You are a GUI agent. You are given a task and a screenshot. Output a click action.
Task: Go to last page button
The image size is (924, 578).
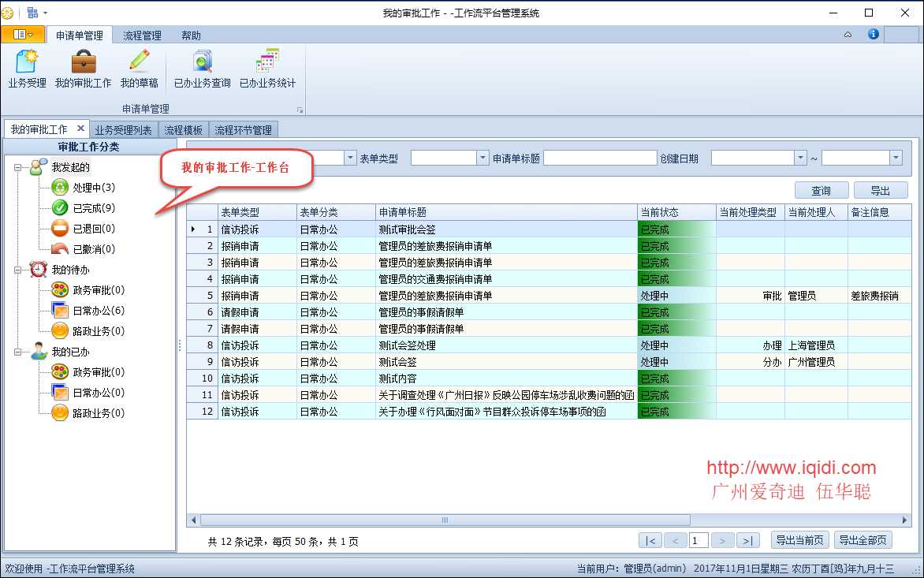pyautogui.click(x=747, y=540)
